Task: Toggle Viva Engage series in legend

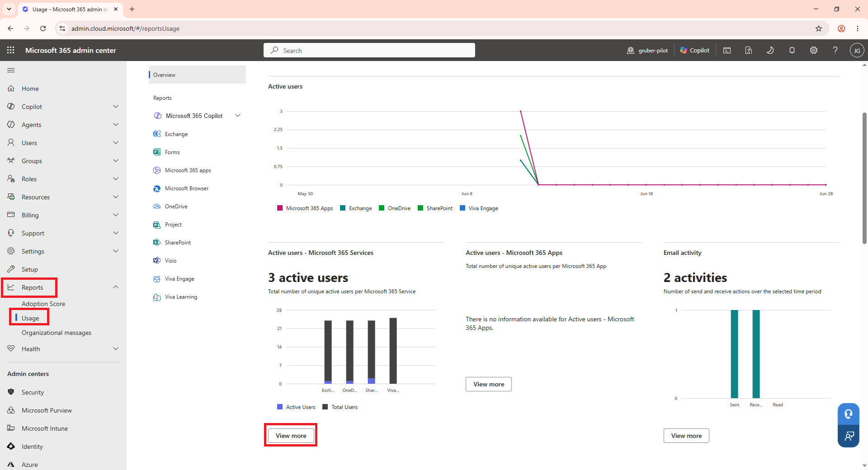Action: coord(479,208)
